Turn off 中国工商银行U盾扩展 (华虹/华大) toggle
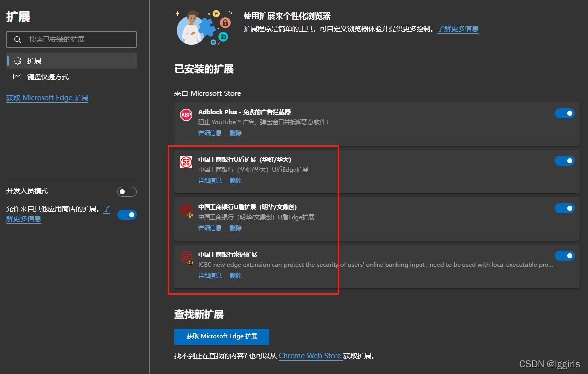Image resolution: width=588 pixels, height=374 pixels. tap(565, 161)
